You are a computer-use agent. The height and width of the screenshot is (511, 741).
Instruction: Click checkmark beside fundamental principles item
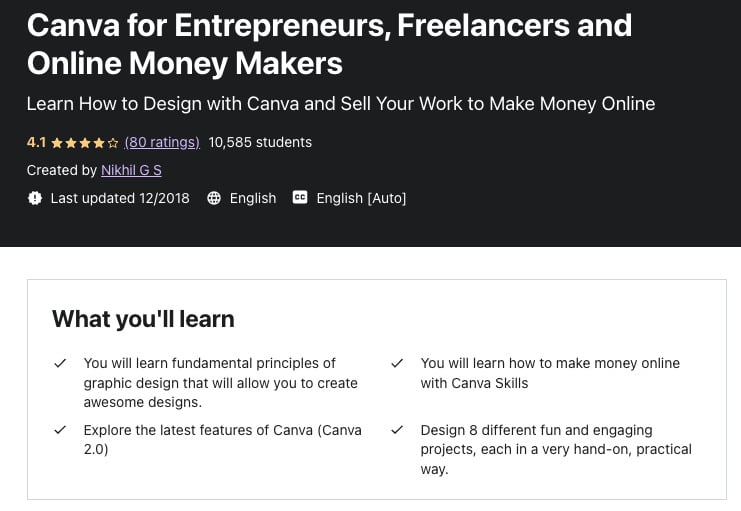[x=60, y=364]
